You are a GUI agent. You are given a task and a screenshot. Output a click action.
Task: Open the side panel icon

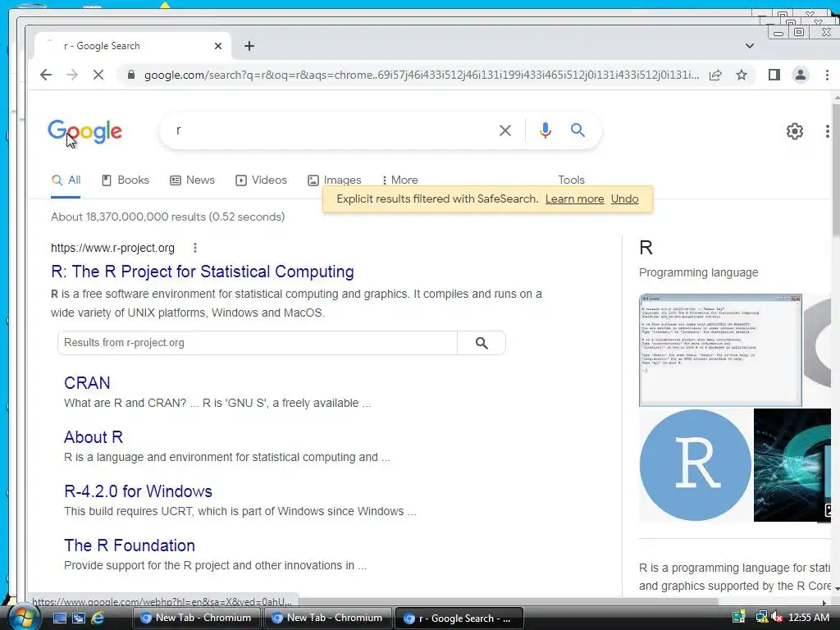pos(774,75)
